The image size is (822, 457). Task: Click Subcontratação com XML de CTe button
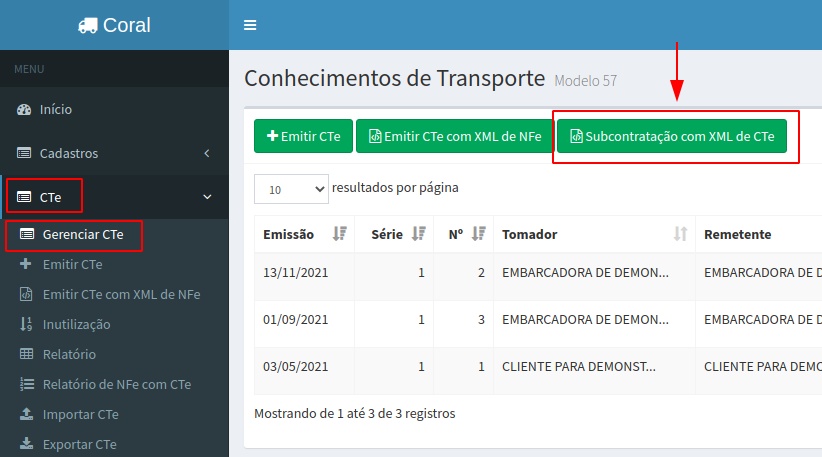click(671, 136)
